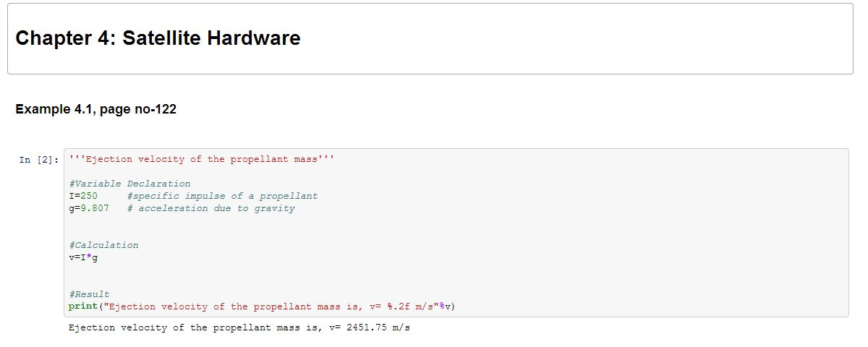This screenshot has width=868, height=347.
Task: Click the variable I at the start of "I=250"
Action: click(72, 196)
